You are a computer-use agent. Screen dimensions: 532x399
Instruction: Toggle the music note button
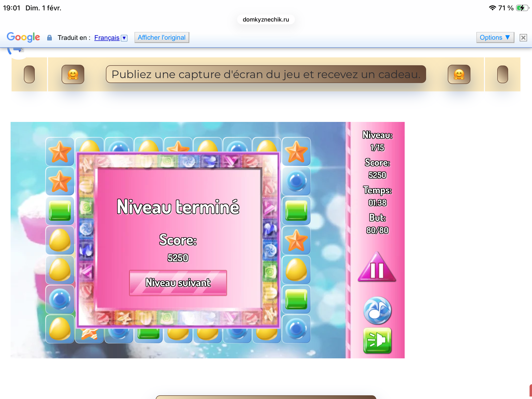(377, 311)
